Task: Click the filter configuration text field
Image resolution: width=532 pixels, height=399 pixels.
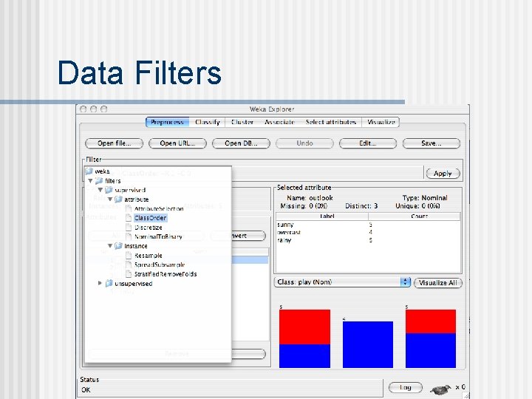Action: click(327, 174)
